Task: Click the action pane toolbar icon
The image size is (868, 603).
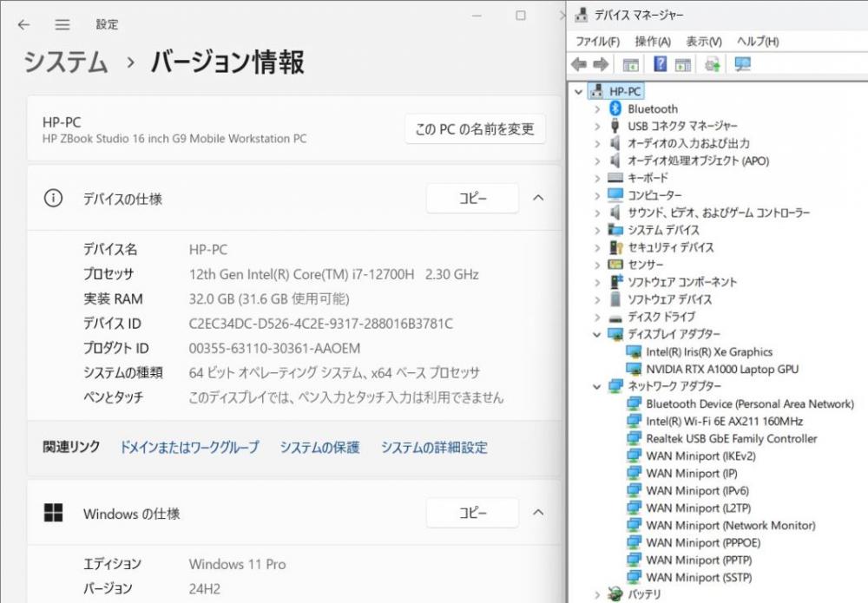Action: tap(682, 65)
